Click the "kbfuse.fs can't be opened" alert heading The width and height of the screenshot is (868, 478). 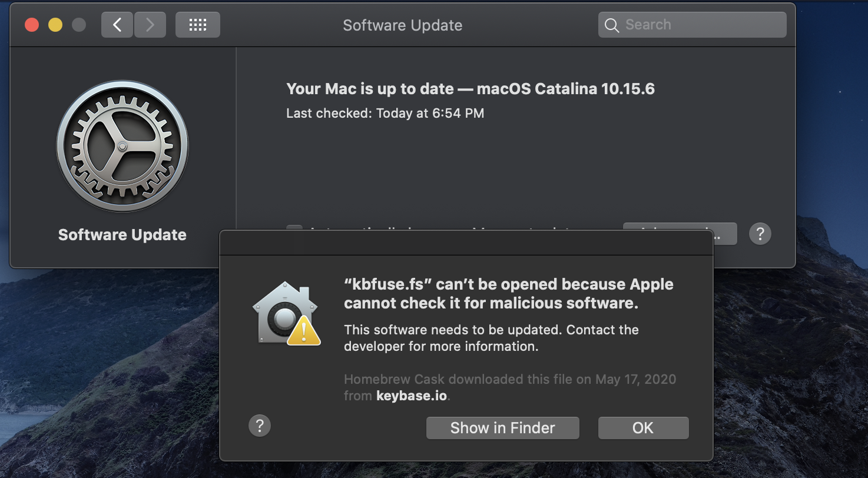coord(509,293)
